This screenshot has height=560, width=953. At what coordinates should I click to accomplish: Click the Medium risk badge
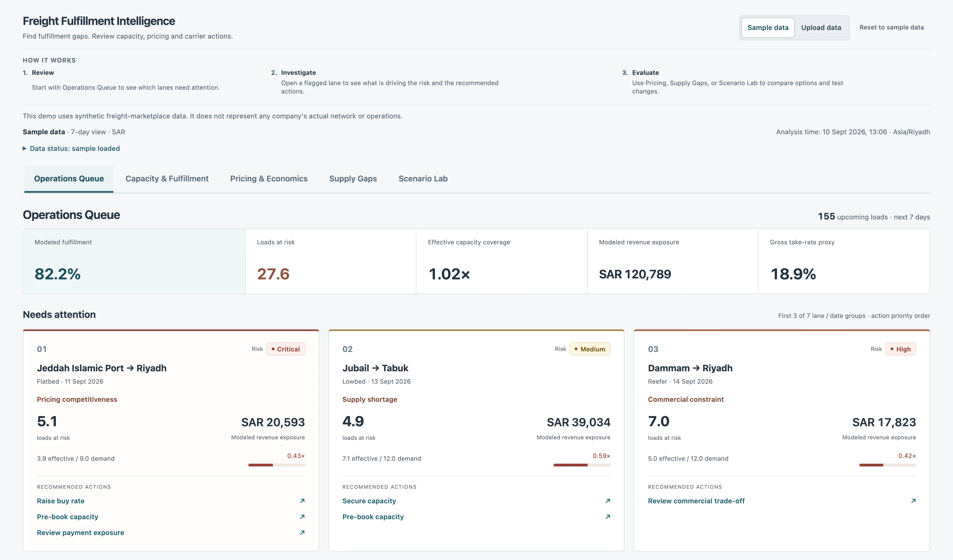[589, 349]
